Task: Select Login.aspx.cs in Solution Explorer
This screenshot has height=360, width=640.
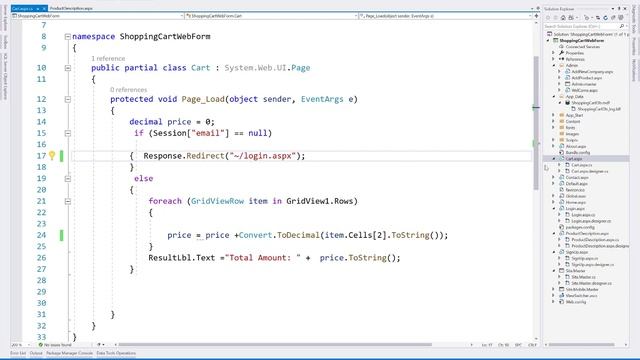Action: pyautogui.click(x=583, y=215)
